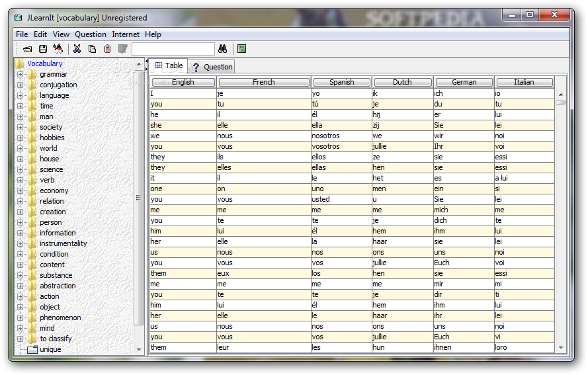The height and width of the screenshot is (375, 588).
Task: Expand the information tree node
Action: coord(21,233)
